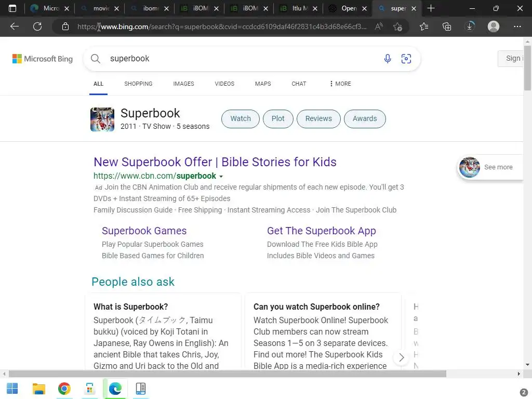Image resolution: width=532 pixels, height=399 pixels.
Task: Open 'New Superbook Offer' ad headline link
Action: (215, 162)
